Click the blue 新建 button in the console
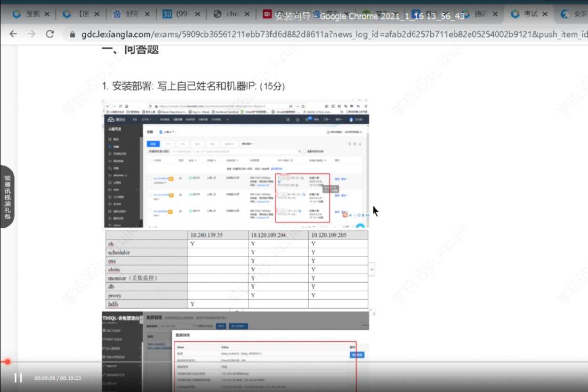The image size is (588, 392). click(x=154, y=144)
